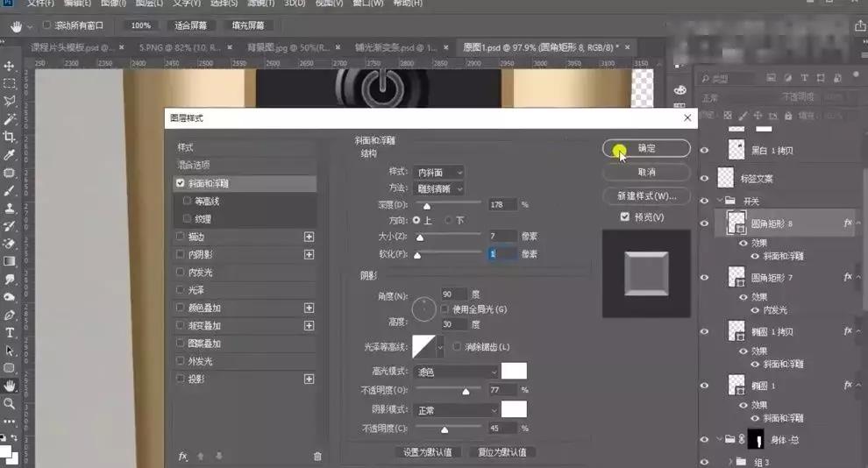Switch to 课程片头模板.psd tab
Screen dimensions: 868x468
coord(72,47)
